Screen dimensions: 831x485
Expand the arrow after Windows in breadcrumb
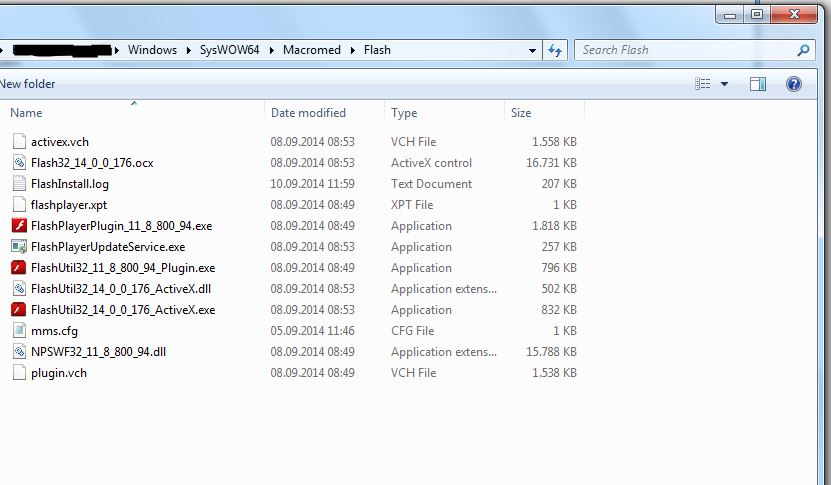tap(188, 50)
